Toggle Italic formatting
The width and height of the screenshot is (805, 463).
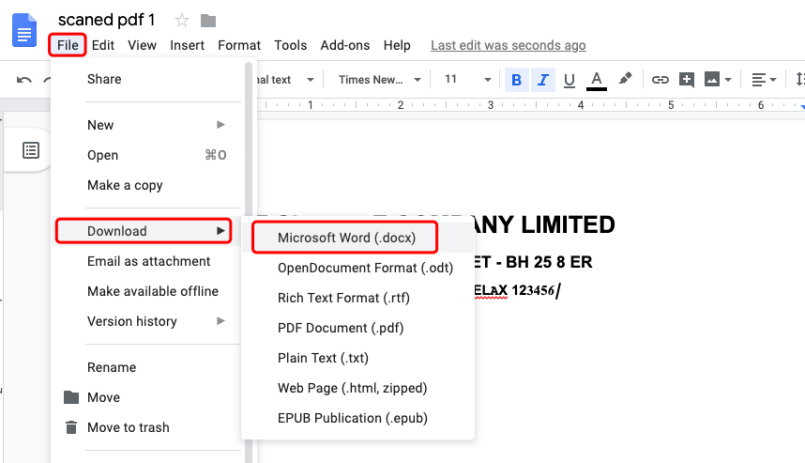(543, 80)
